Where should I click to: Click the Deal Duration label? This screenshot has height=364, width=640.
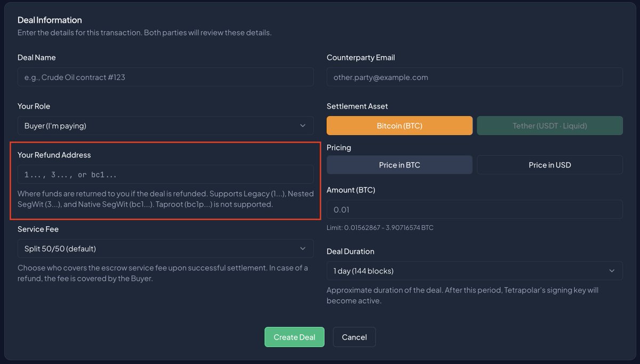point(350,251)
